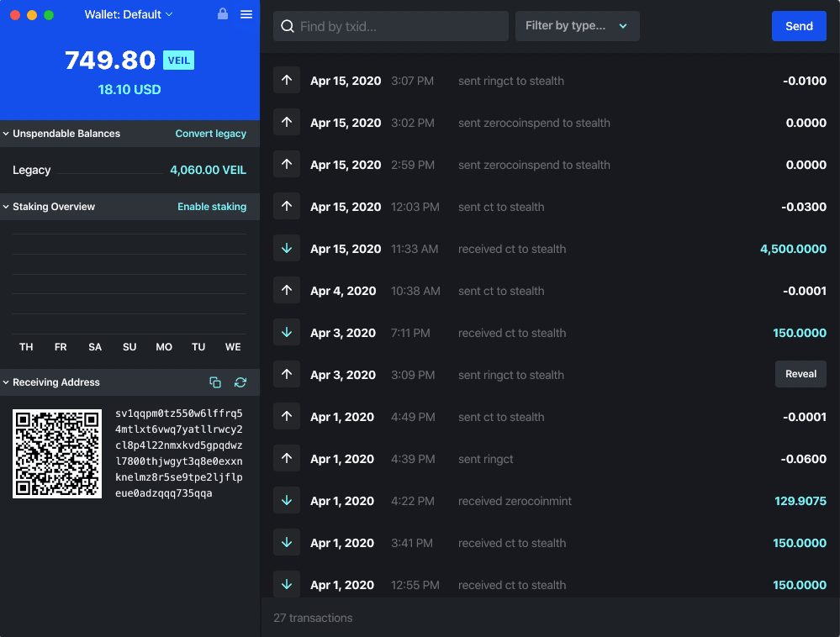Click the WE day label in staking chart
The height and width of the screenshot is (637, 840).
(x=233, y=347)
